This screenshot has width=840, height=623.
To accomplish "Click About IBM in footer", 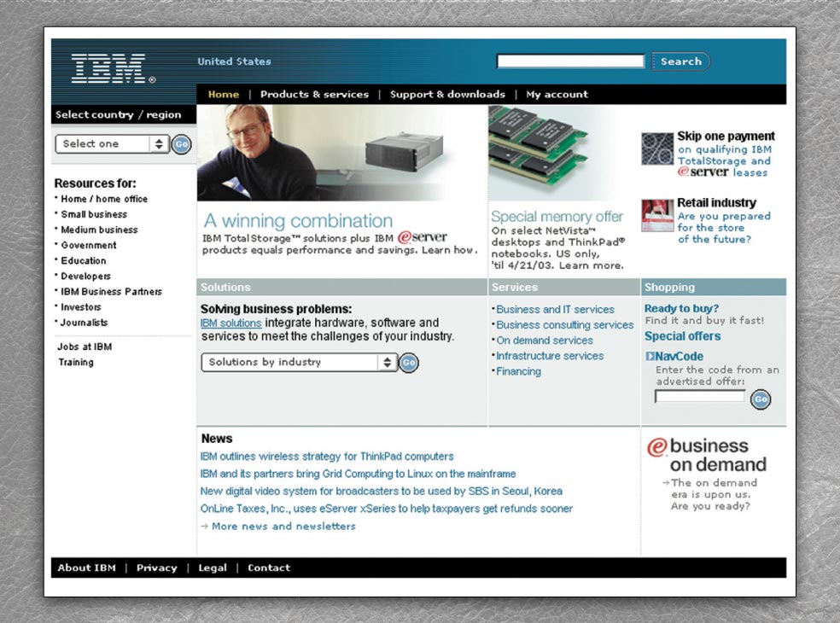I will 87,568.
